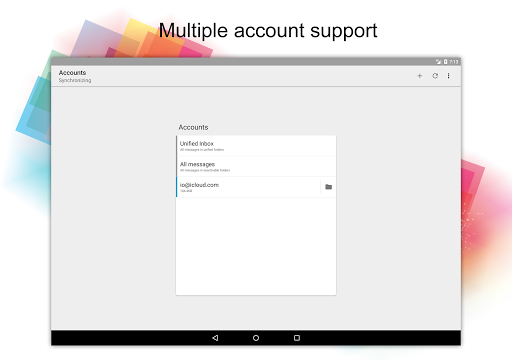Open the All messages entry
Screen dimensions: 512x360
click(x=256, y=166)
